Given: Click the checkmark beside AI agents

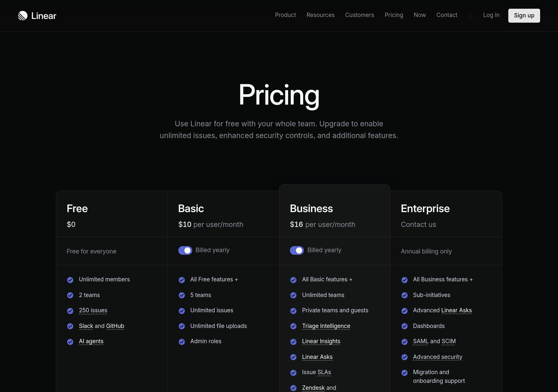Looking at the screenshot, I should [70, 342].
